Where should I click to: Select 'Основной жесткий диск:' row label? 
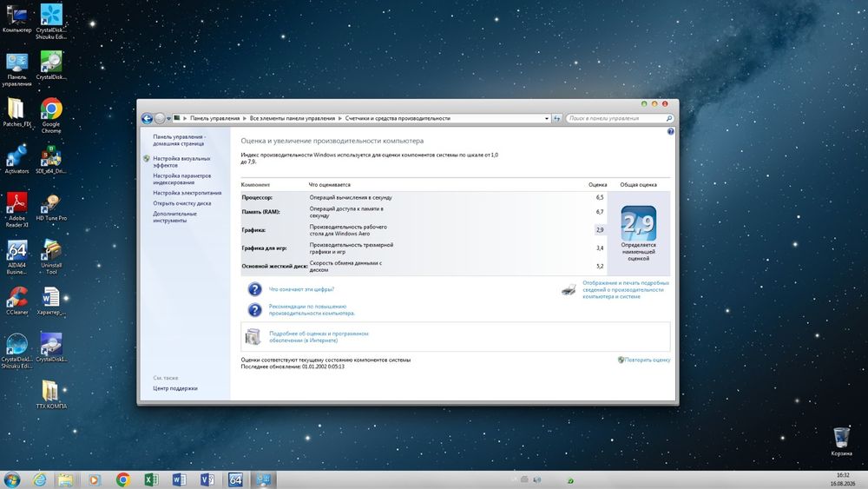point(274,267)
